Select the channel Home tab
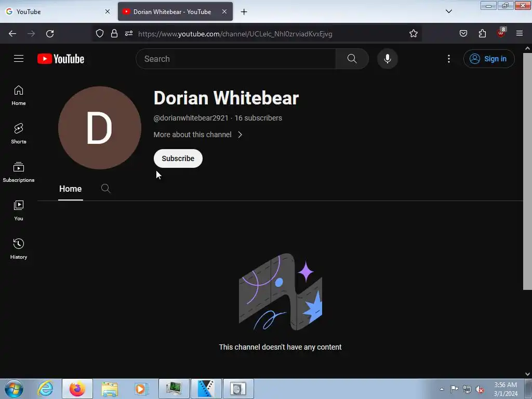532x399 pixels. [x=70, y=189]
